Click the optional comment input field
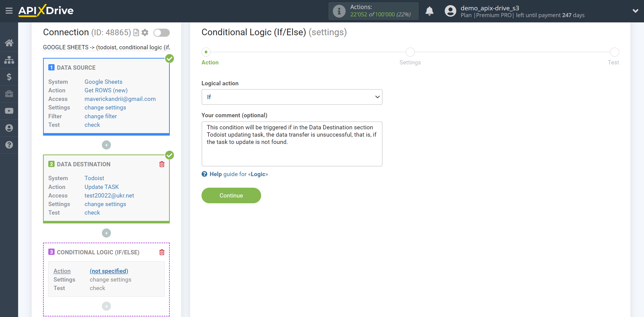Screen dimensions: 644x317 coord(292,143)
